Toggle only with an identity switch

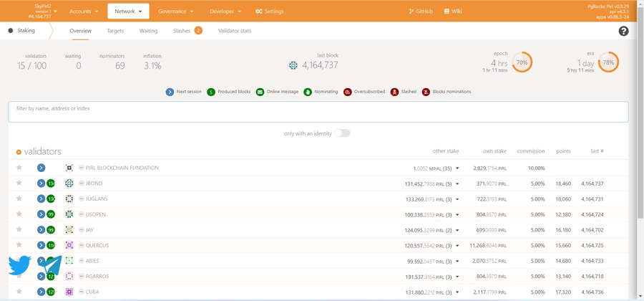(x=342, y=133)
